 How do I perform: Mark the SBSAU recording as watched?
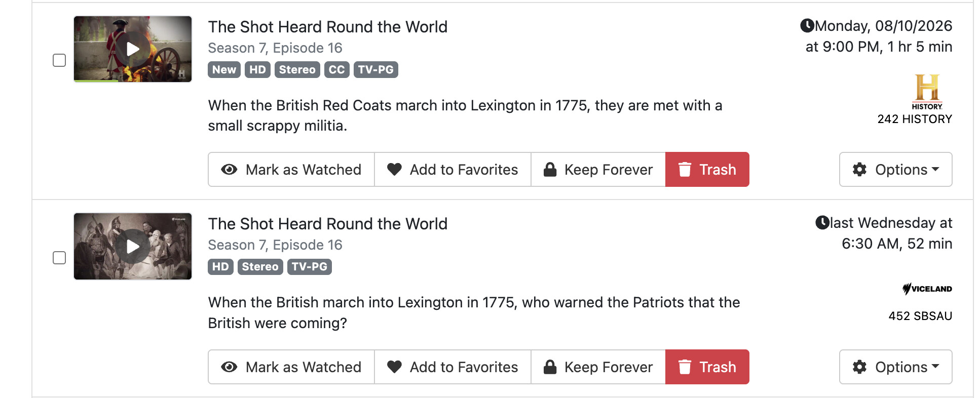point(291,367)
